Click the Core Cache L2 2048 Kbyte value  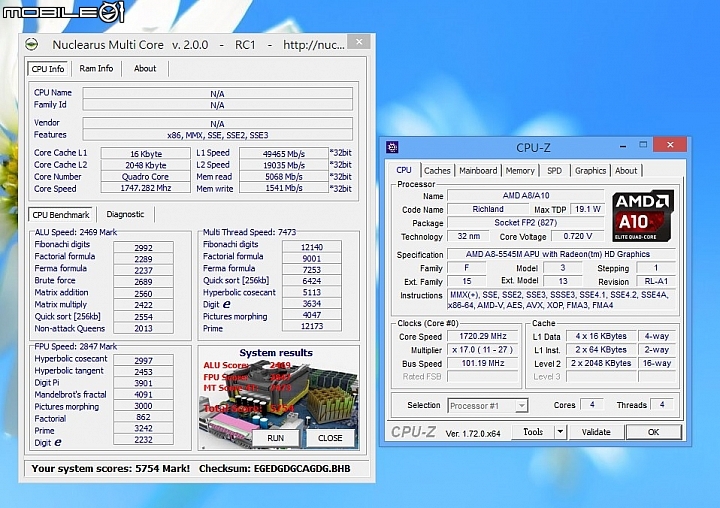[x=146, y=165]
